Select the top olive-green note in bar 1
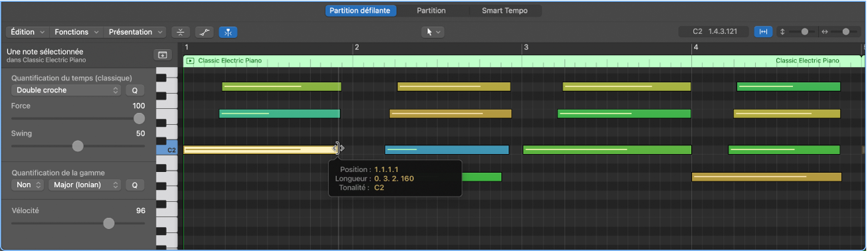This screenshot has height=251, width=868. pos(281,86)
